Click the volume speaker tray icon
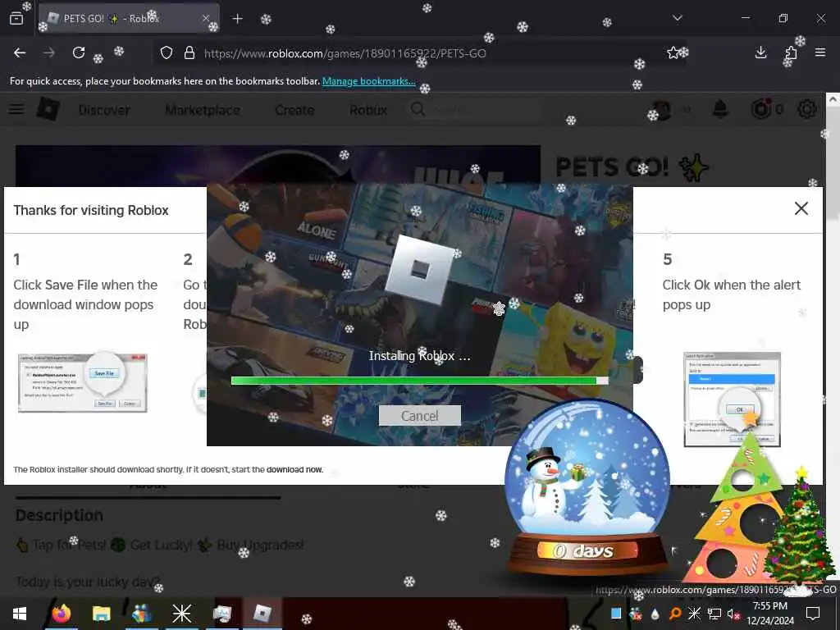This screenshot has height=630, width=840. coord(733,614)
